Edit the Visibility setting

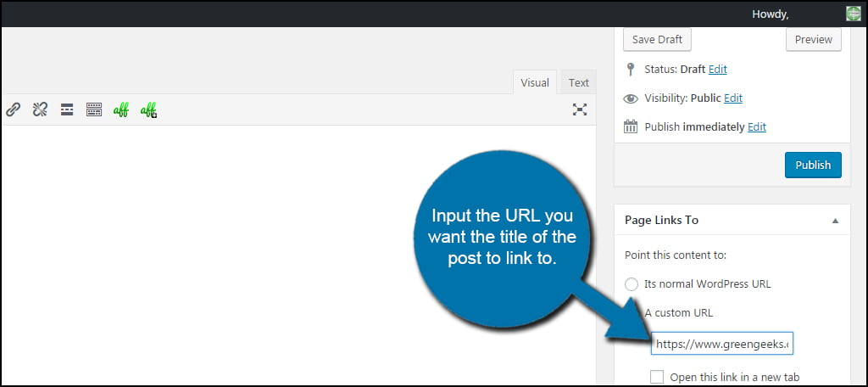[733, 98]
